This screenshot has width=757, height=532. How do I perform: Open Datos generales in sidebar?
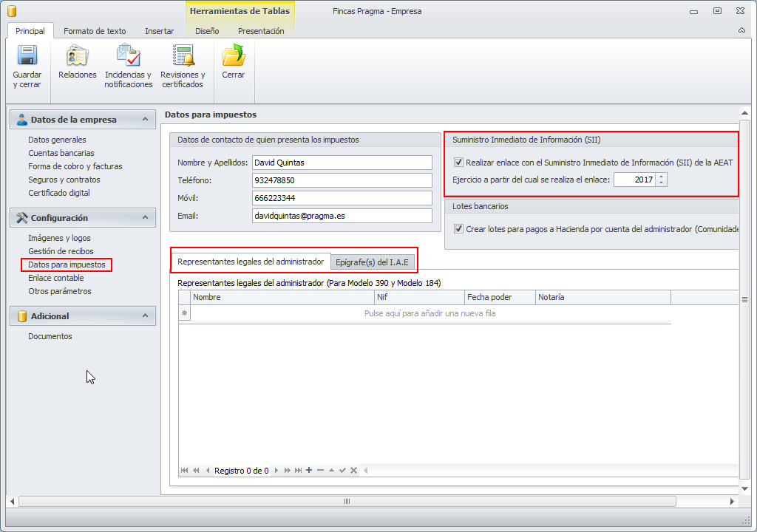tap(57, 140)
